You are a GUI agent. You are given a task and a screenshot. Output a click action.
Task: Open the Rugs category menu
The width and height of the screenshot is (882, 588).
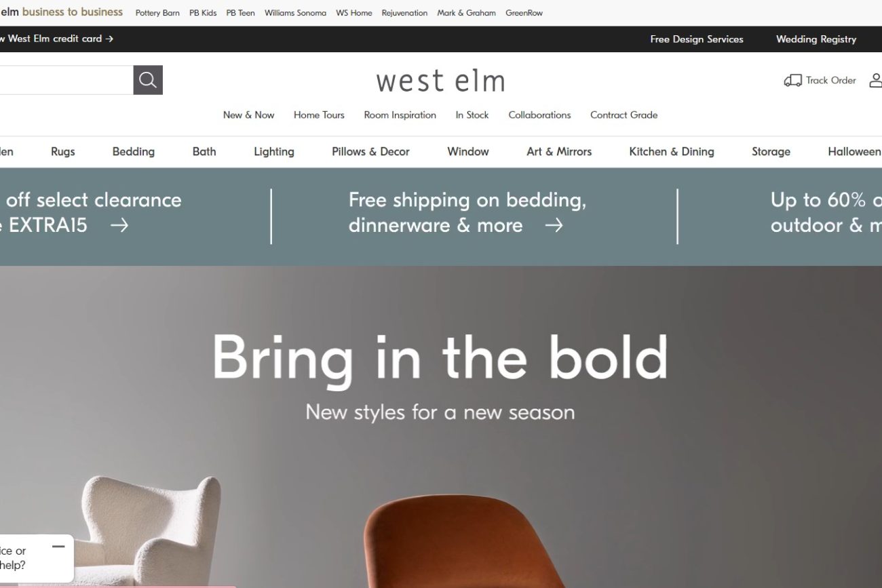tap(63, 152)
